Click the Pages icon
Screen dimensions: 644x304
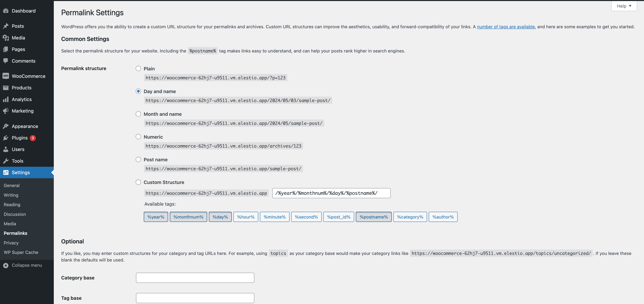tap(6, 49)
